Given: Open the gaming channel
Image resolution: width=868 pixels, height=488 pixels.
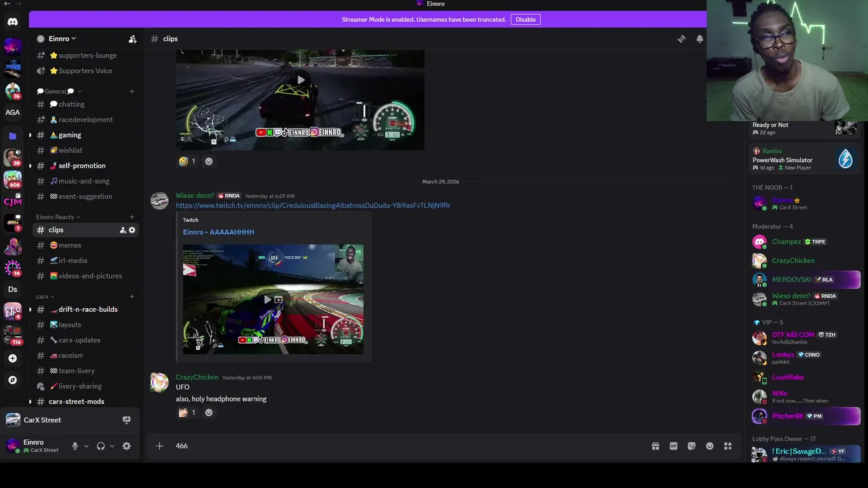Looking at the screenshot, I should click(85, 136).
